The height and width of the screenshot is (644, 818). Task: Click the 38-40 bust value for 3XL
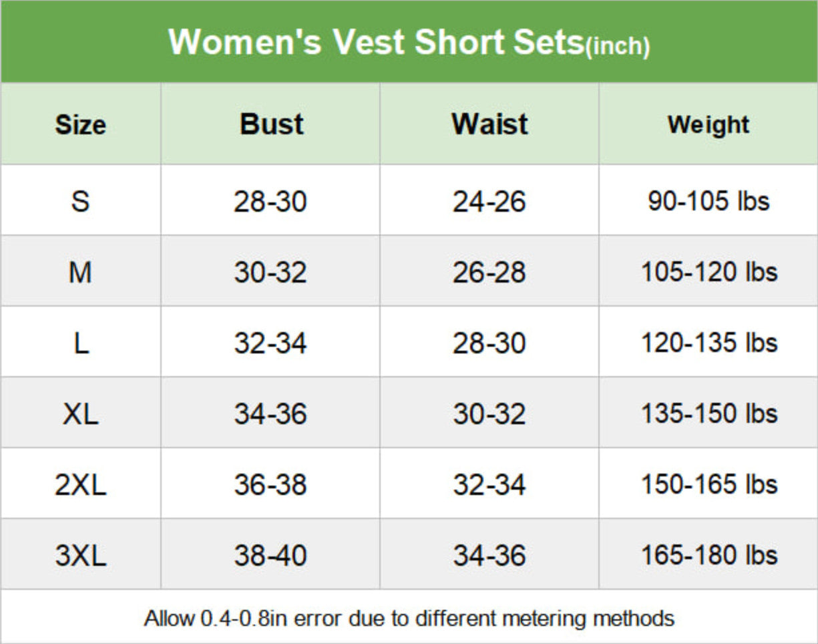tap(270, 556)
